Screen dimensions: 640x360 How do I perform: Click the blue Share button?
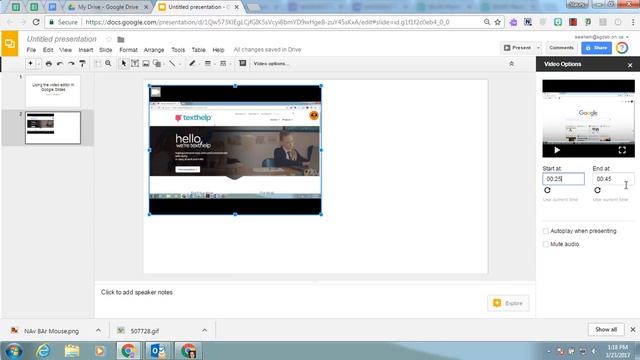pyautogui.click(x=596, y=48)
